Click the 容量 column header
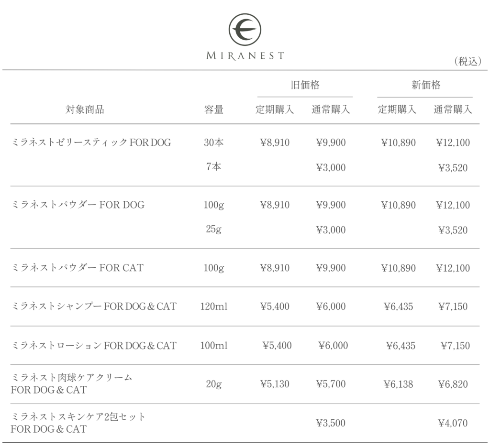This screenshot has height=448, width=490. pyautogui.click(x=214, y=109)
